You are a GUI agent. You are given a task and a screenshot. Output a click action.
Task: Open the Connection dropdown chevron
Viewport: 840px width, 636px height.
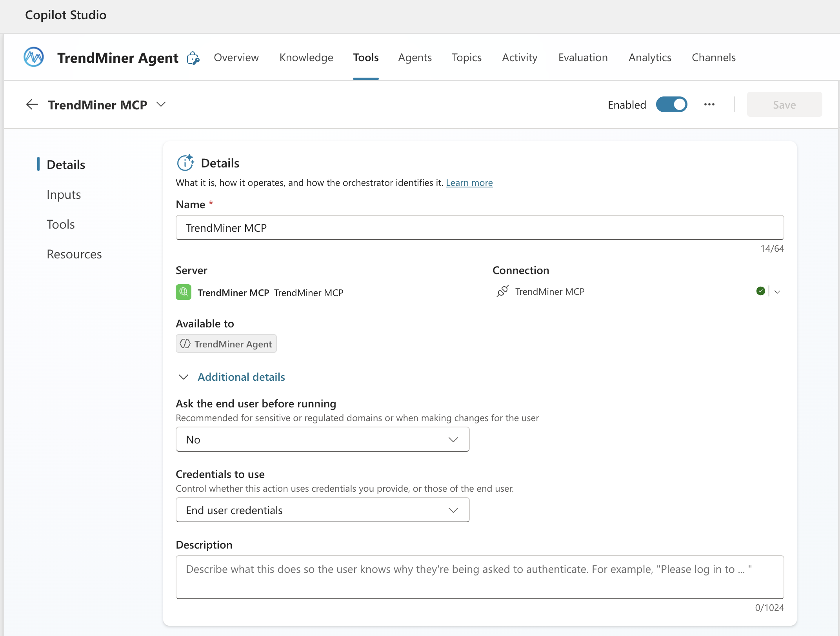pos(777,292)
